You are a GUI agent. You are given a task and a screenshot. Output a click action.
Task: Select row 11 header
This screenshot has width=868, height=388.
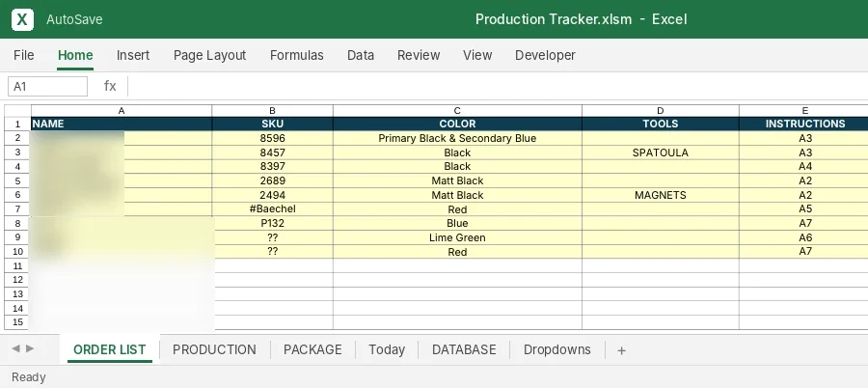click(17, 265)
